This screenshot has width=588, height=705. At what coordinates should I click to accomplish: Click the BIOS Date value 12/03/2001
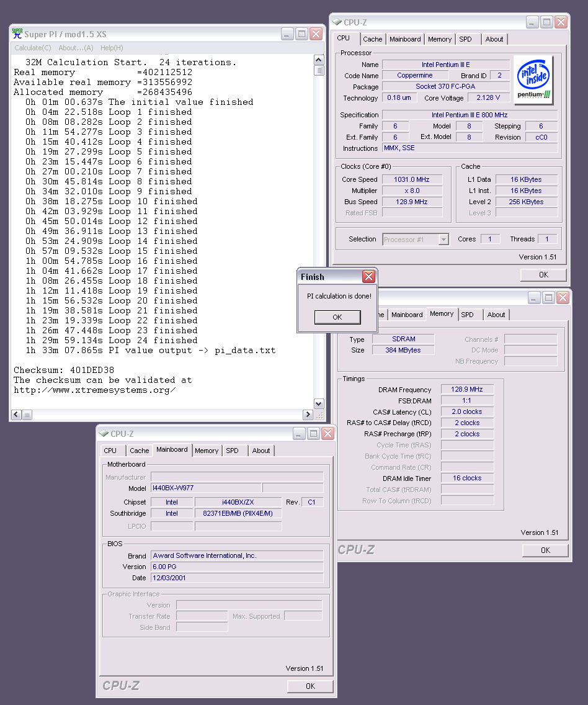click(237, 578)
